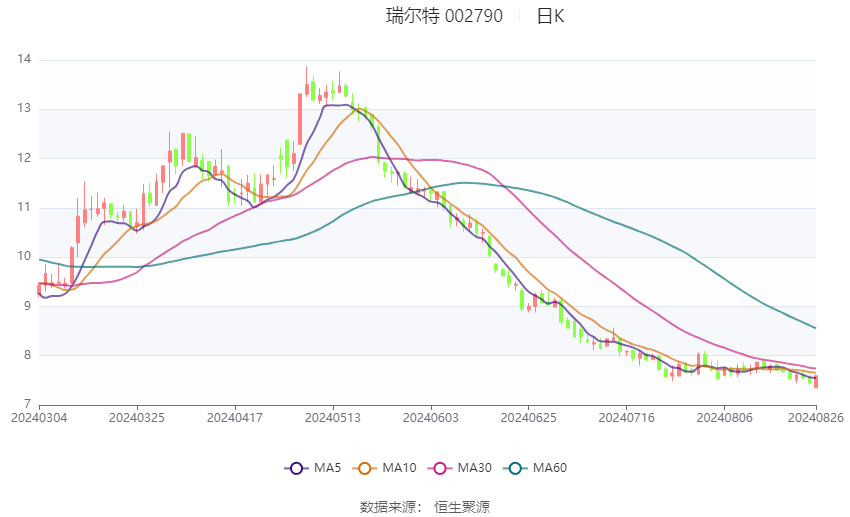850x517 pixels.
Task: Click the y-axis value 13
Action: (24, 108)
